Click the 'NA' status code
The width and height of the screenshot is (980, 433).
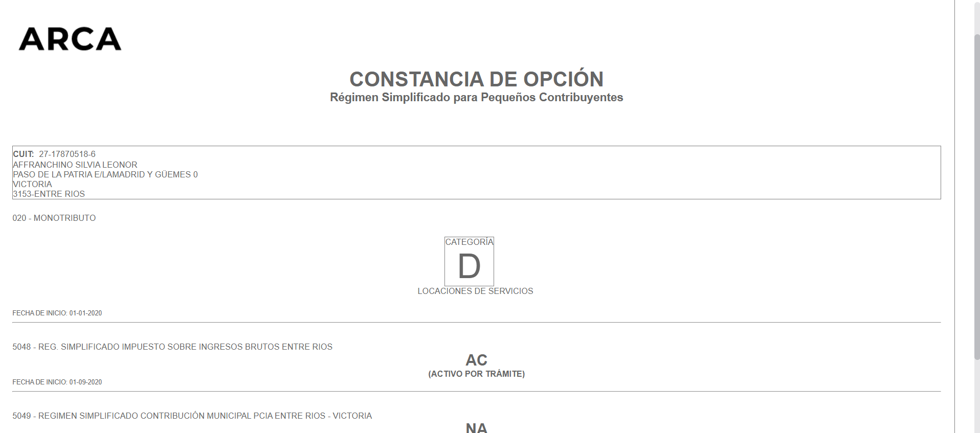coord(476,427)
